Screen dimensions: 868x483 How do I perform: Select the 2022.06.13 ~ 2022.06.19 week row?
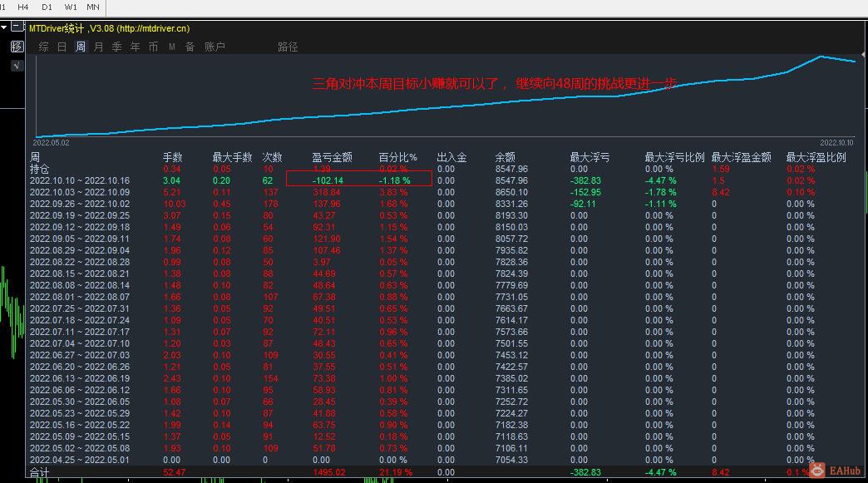coord(80,378)
